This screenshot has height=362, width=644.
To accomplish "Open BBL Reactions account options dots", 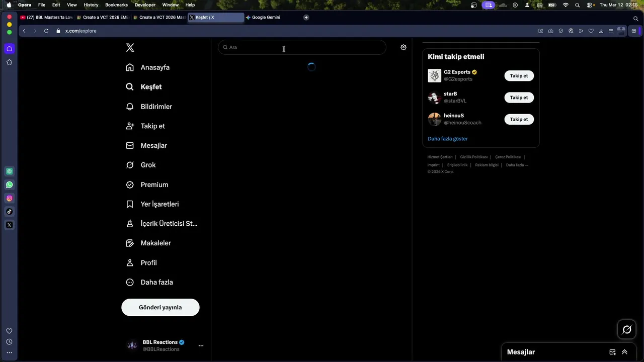I will click(x=201, y=345).
